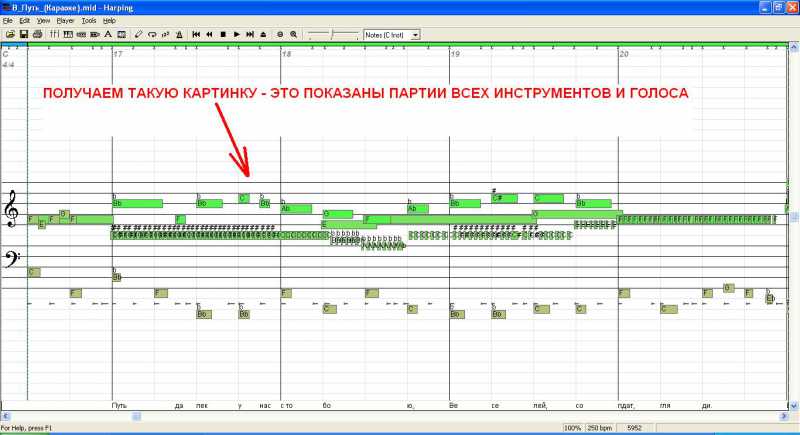Open the Edit menu
The width and height of the screenshot is (800, 435).
24,21
